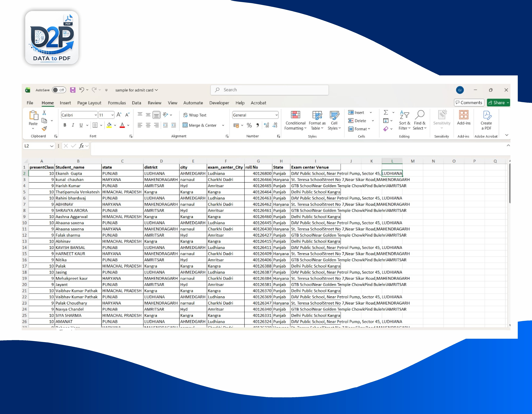Open the File menu tab
Viewport: 532px width, 414px height.
pos(30,103)
